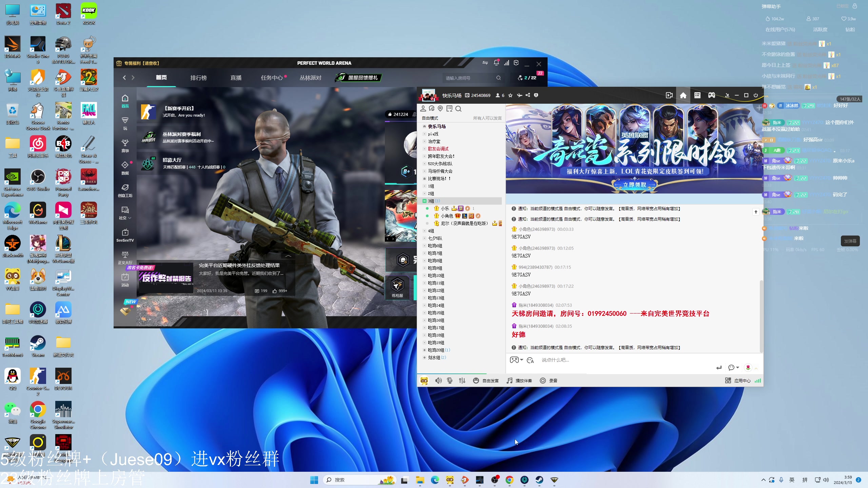Expand the 吃鸡20组 channel
Viewport: 868px width, 488px height.
tap(425, 350)
